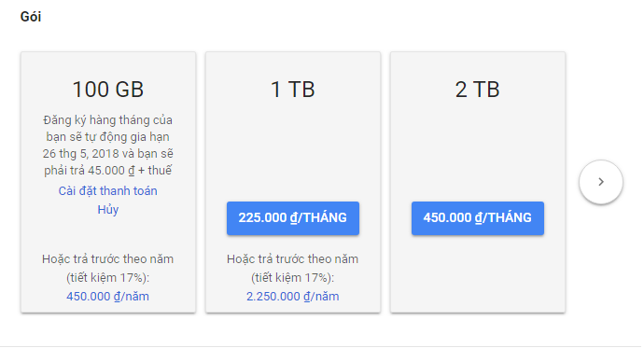Choose the 225.000 ₫/THÁNG plan button
The image size is (644, 348).
[293, 218]
